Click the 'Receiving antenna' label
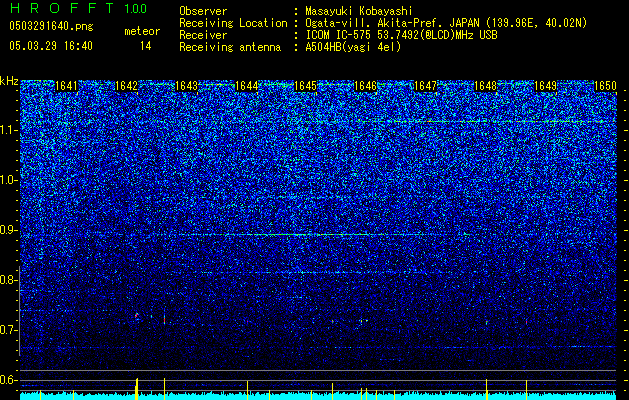This screenshot has width=629, height=400. pyautogui.click(x=230, y=47)
